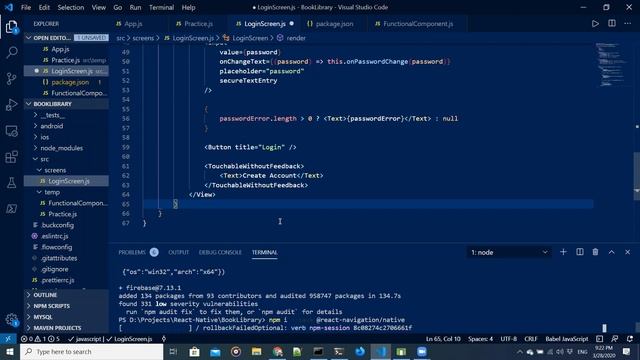Open editor More Actions ellipsis
The height and width of the screenshot is (360, 640).
coord(627,23)
